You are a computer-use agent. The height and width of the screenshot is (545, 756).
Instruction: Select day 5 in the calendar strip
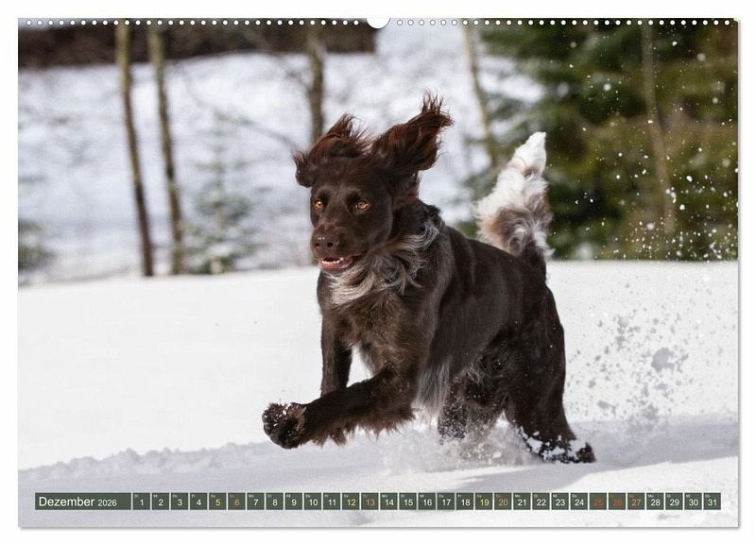click(217, 502)
